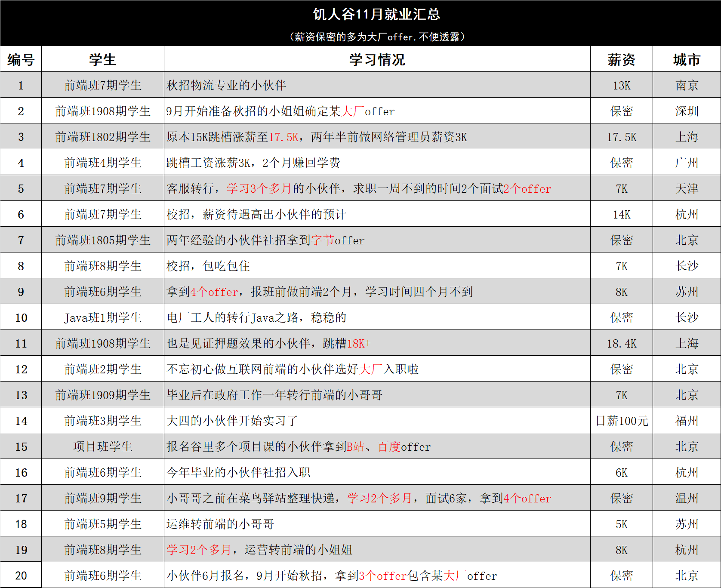Select the 前端班2期学生 cell

click(103, 369)
